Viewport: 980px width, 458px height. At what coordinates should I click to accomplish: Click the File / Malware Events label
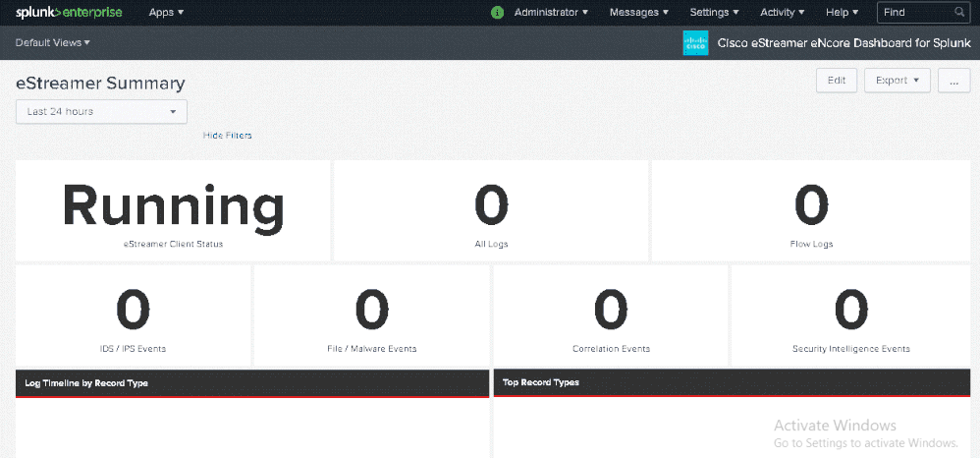[x=372, y=349]
